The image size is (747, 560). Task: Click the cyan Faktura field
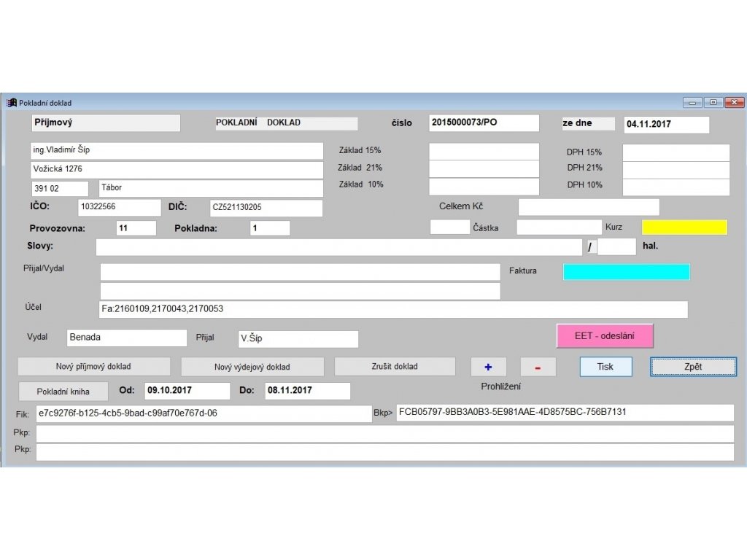(x=626, y=272)
